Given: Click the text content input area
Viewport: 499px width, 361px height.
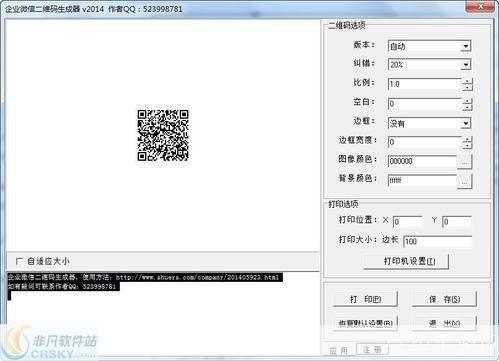Looking at the screenshot, I should pyautogui.click(x=163, y=313).
